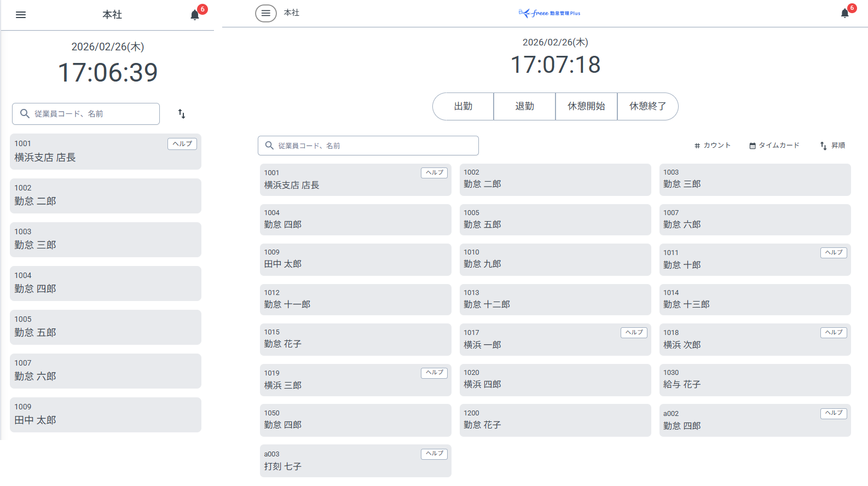The image size is (868, 486).
Task: Select 1004 勤怠 四郎 in left panel
Action: click(x=106, y=283)
